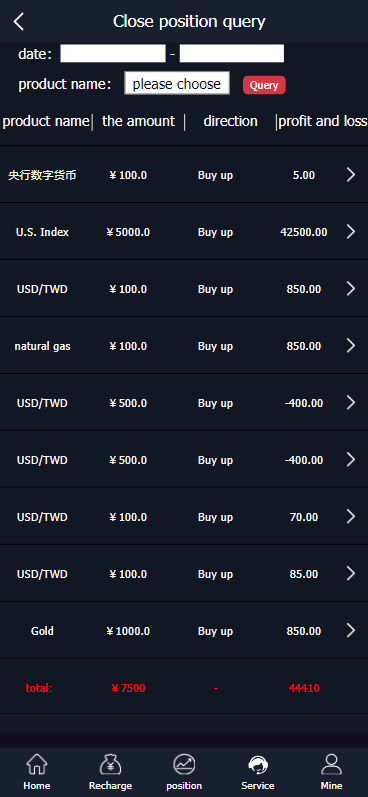368x797 pixels.
Task: Click the Query button
Action: click(x=264, y=85)
